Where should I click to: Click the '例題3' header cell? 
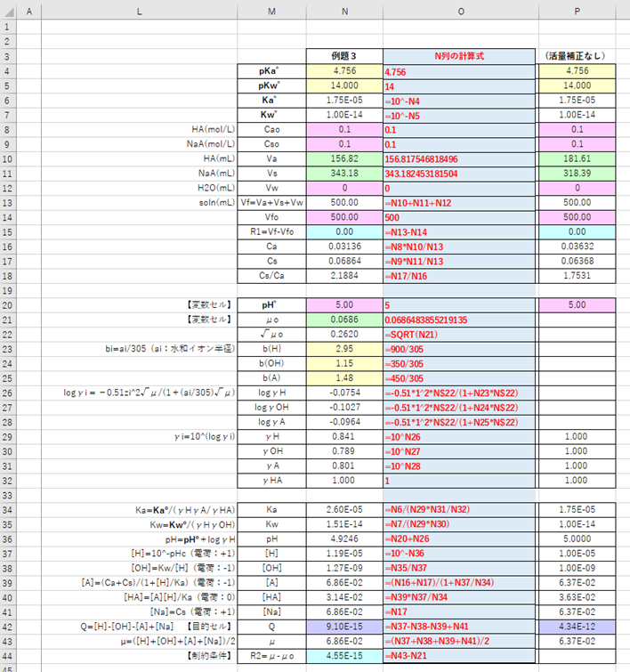(344, 56)
